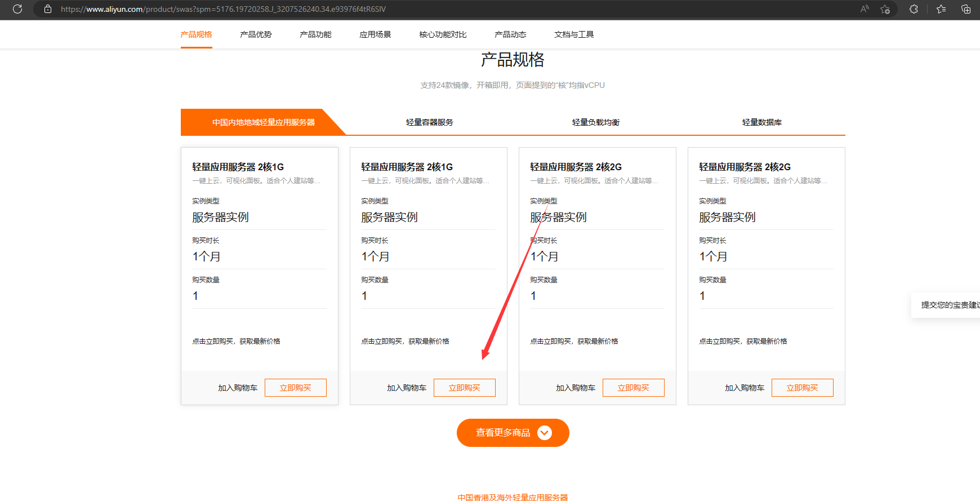Click 立即购买 on the third card (2核2G)
980x501 pixels.
634,388
